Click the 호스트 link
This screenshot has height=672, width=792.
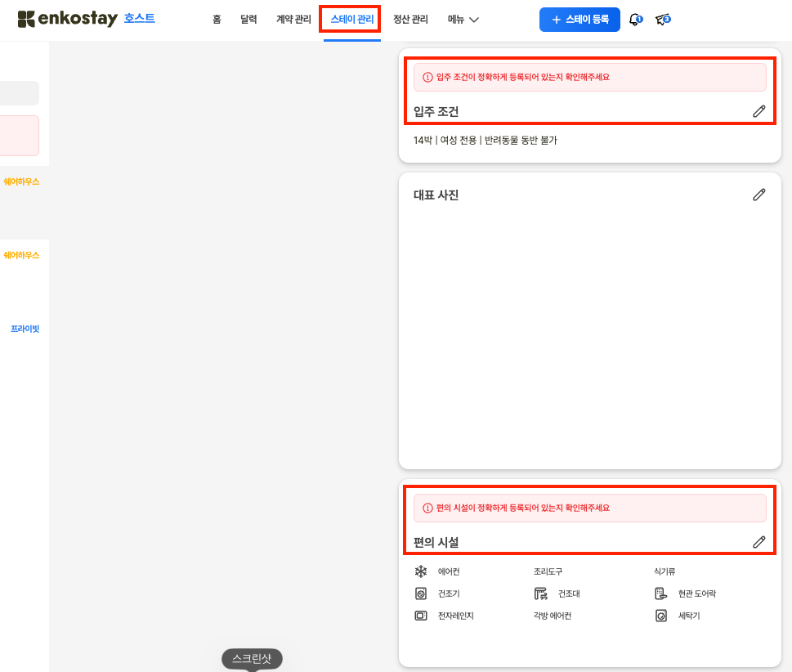coord(139,18)
